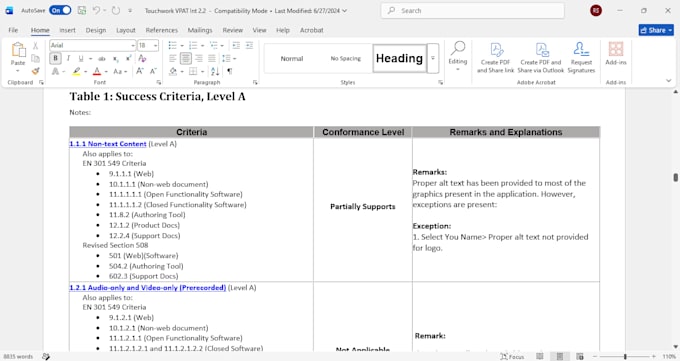Activate the Format Painter brush
This screenshot has width=680, height=361.
click(x=36, y=71)
